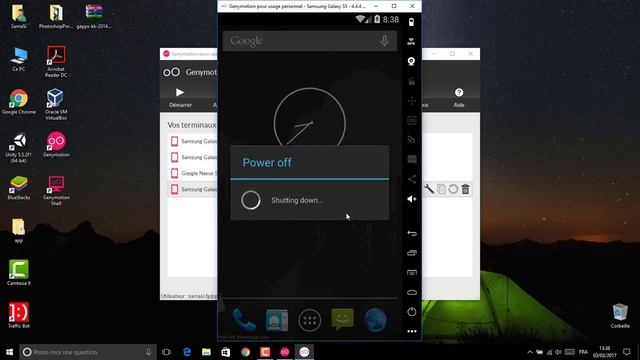Screen dimensions: 640x360
Task: Open the Windows Start menu
Action: tap(9, 352)
